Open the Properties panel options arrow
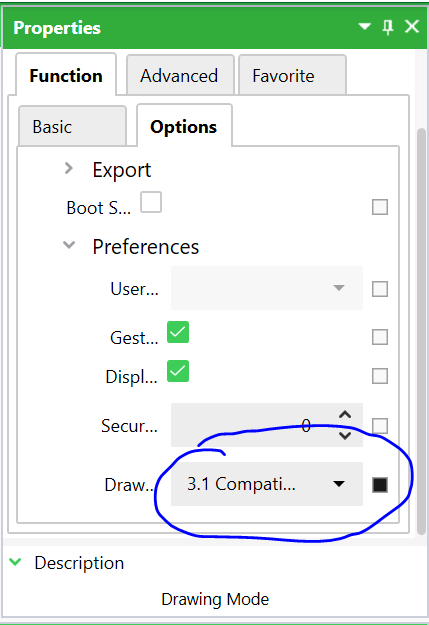Image resolution: width=429 pixels, height=625 pixels. pyautogui.click(x=364, y=27)
